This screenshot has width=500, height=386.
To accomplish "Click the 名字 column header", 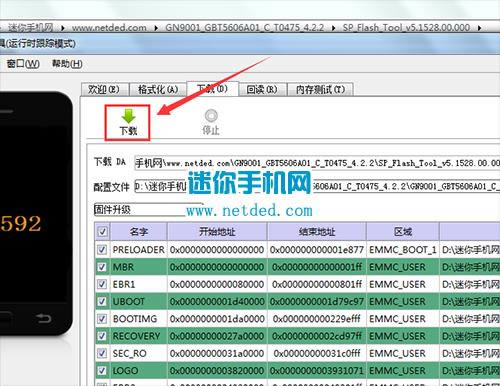I will coord(139,231).
